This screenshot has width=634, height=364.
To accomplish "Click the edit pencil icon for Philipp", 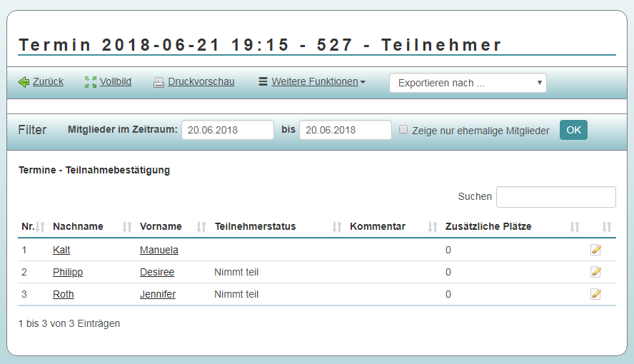I will coord(595,272).
